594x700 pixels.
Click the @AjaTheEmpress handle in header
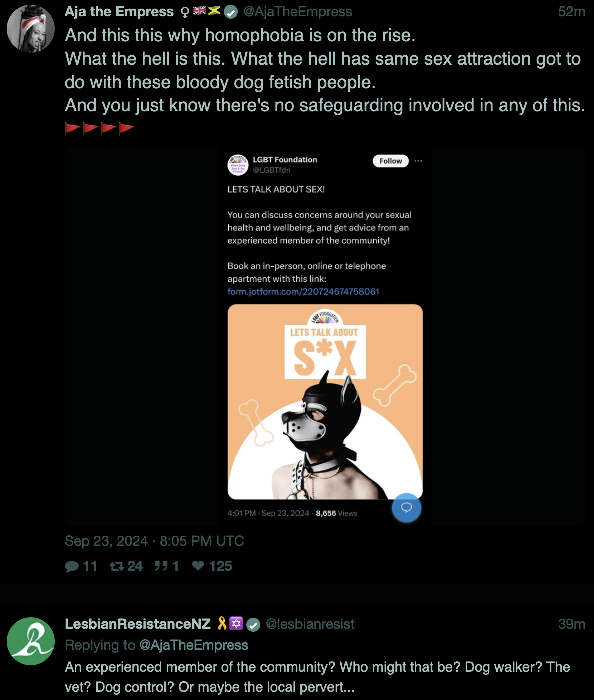coord(297,12)
